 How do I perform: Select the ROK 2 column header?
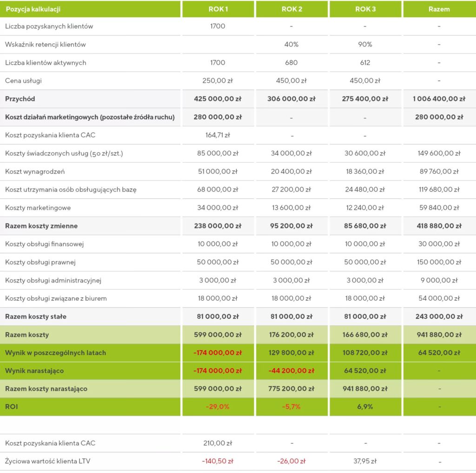coord(291,9)
